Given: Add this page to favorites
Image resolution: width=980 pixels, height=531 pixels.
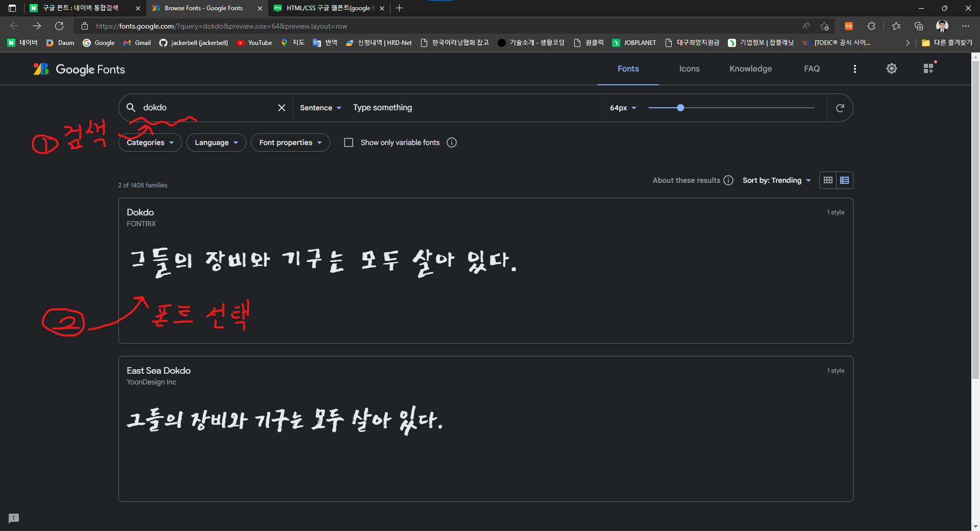Looking at the screenshot, I should click(x=824, y=26).
